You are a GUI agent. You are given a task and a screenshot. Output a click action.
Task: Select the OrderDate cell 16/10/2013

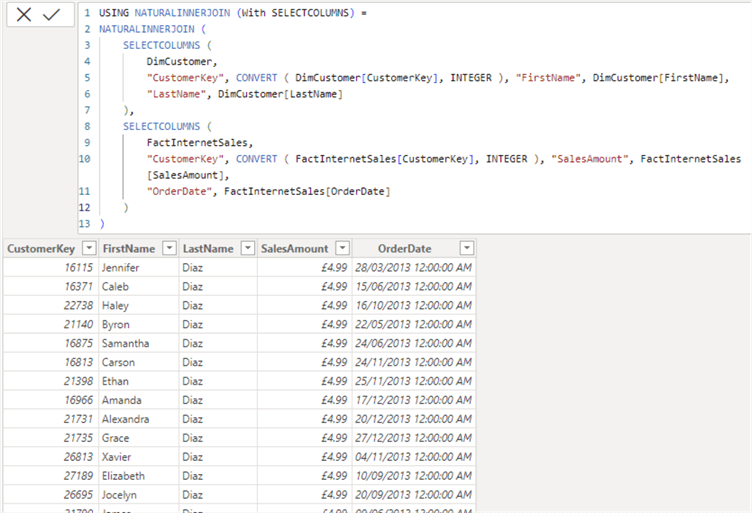coord(414,305)
